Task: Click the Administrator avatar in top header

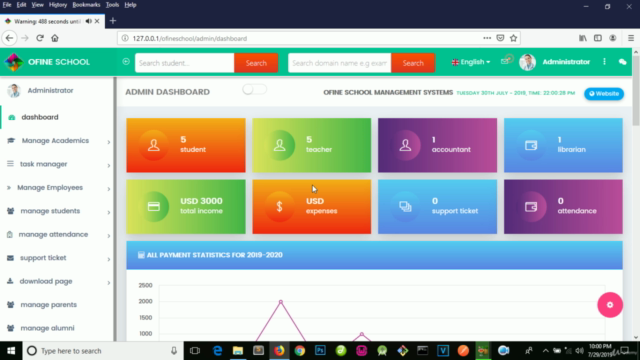Action: [527, 62]
